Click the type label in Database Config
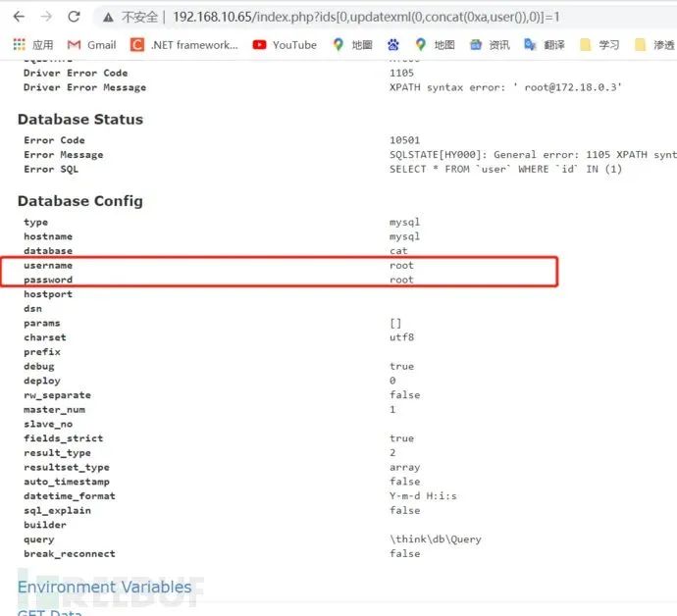 point(36,223)
